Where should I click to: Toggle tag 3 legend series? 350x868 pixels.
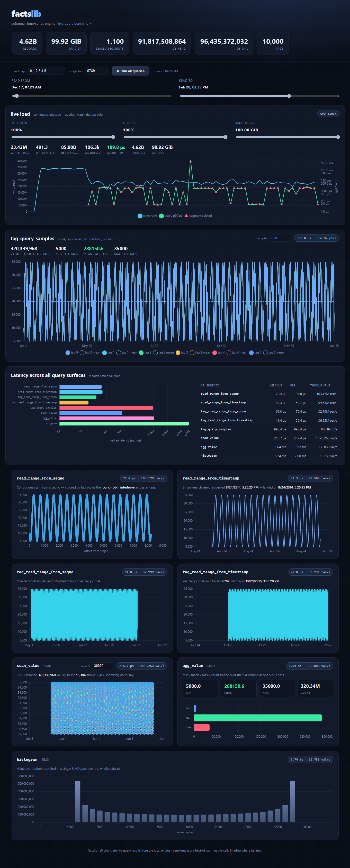182,353
